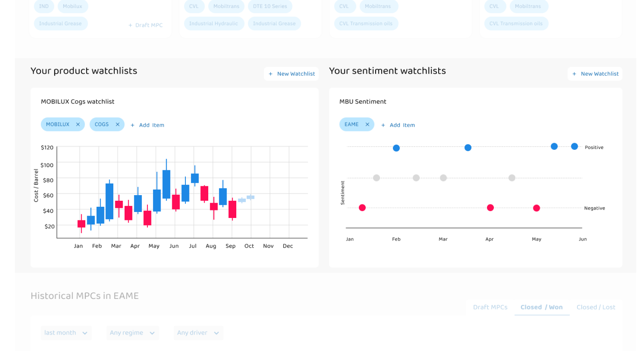The width and height of the screenshot is (644, 351).
Task: Switch to the Draft MPCs tab
Action: 490,307
